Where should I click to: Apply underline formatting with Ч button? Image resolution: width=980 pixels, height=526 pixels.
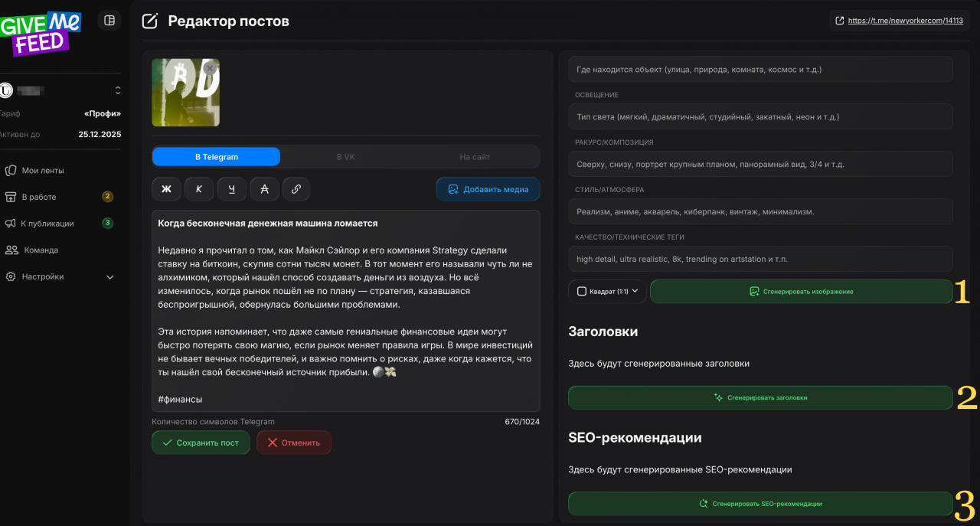[x=231, y=189]
